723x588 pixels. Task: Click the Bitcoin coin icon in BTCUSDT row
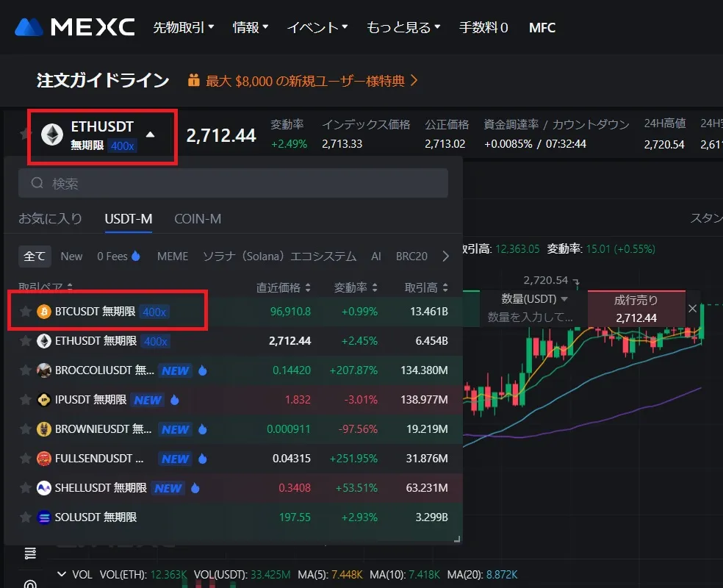(43, 312)
